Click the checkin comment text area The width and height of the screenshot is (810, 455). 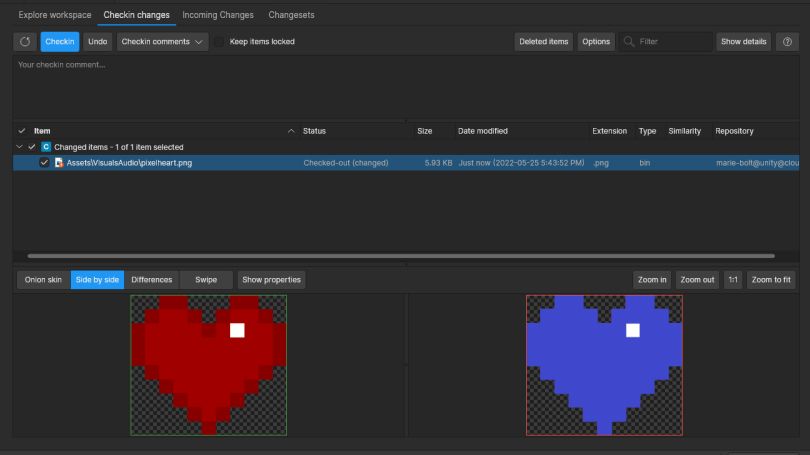pyautogui.click(x=400, y=88)
